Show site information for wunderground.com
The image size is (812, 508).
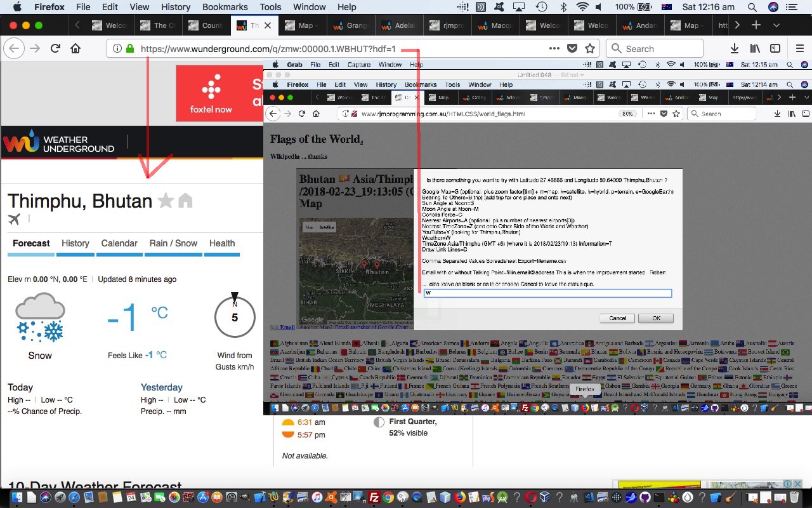(117, 48)
